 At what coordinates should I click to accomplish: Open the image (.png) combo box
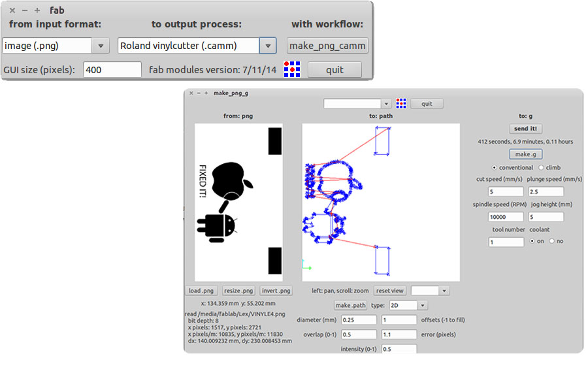pos(56,46)
